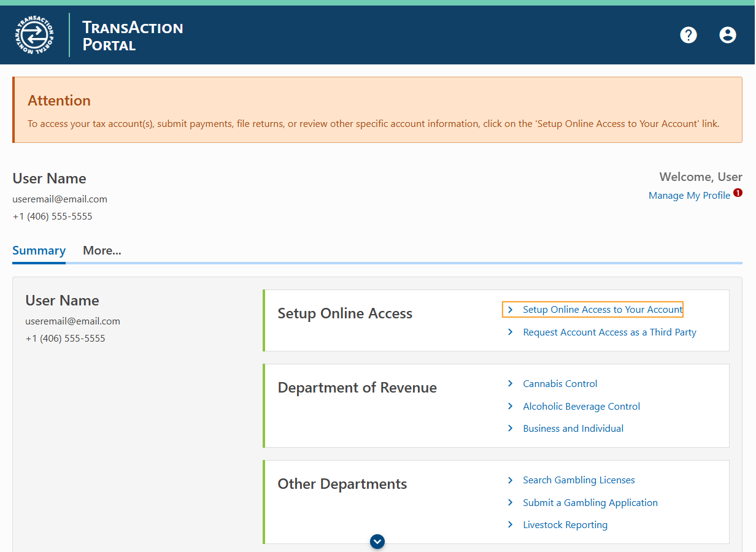The image size is (756, 552).
Task: Click the Montana TransAction Portal logo
Action: (34, 35)
